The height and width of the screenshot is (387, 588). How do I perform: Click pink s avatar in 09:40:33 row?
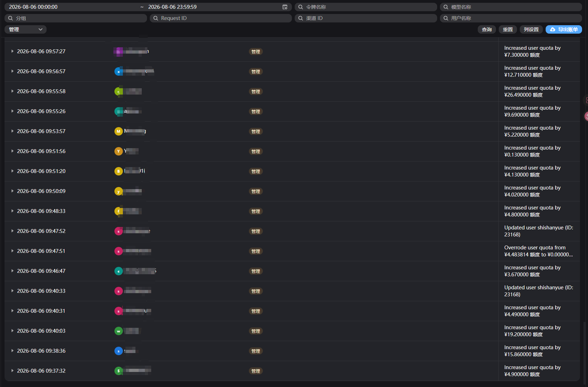click(x=119, y=291)
